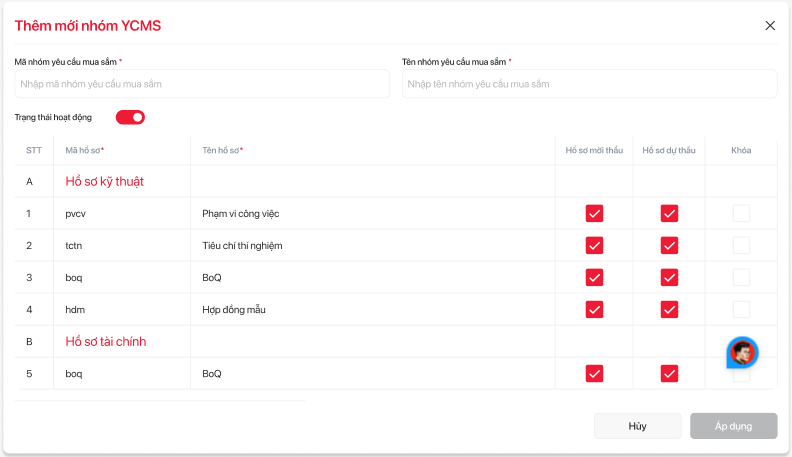
Task: Uncheck Hồ sơ mời thầu for financial BoQ
Action: tap(594, 373)
